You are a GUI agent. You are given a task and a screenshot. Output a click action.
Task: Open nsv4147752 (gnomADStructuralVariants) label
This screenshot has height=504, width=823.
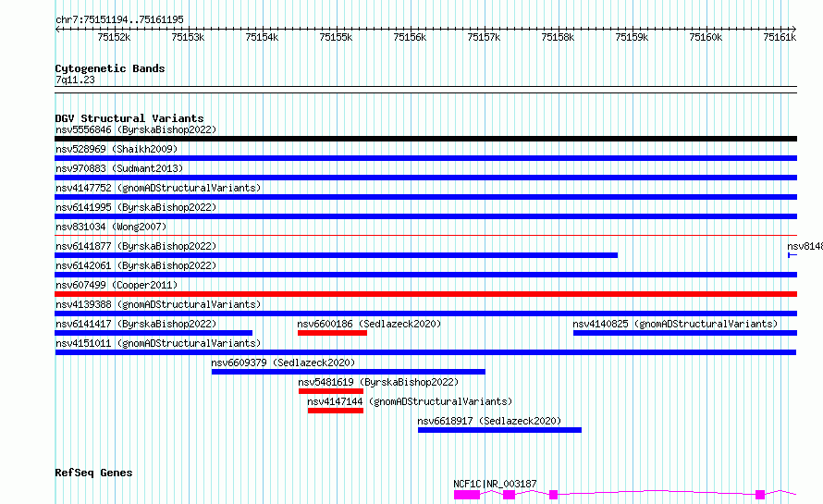click(158, 188)
